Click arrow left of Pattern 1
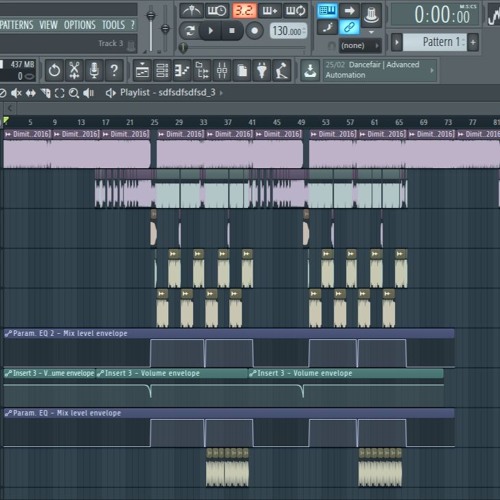Screen dimensions: 500x500 397,42
